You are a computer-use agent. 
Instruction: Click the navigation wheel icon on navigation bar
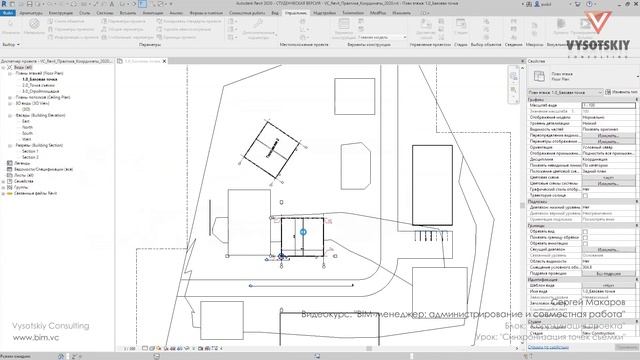[514, 76]
